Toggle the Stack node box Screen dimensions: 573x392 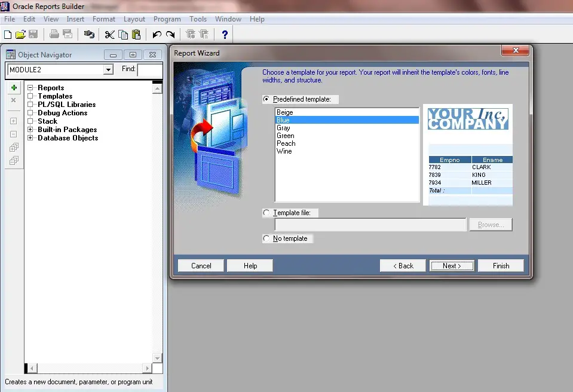point(30,121)
